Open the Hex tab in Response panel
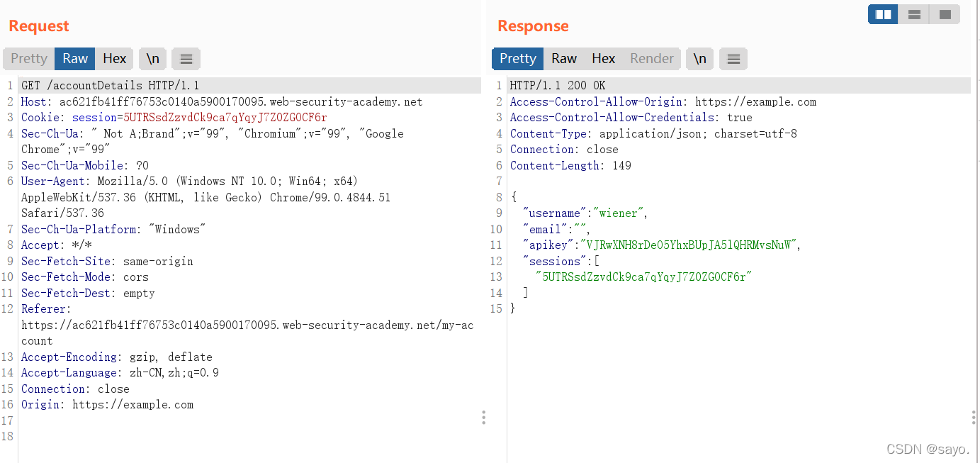The image size is (980, 463). tap(604, 59)
